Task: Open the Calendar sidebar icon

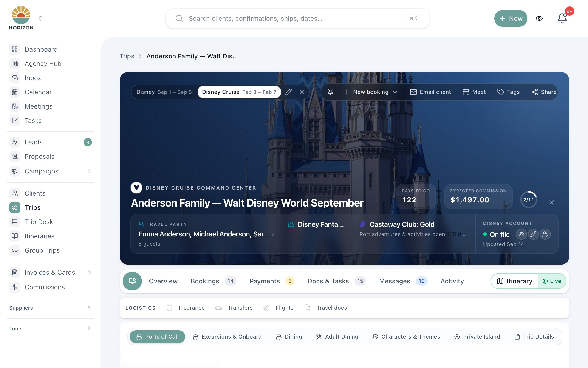Action: [15, 92]
